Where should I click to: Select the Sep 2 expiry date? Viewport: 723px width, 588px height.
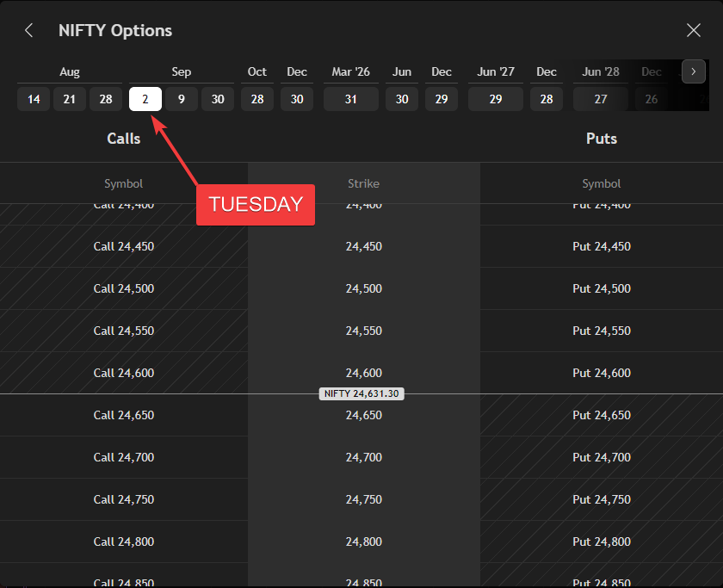click(145, 99)
